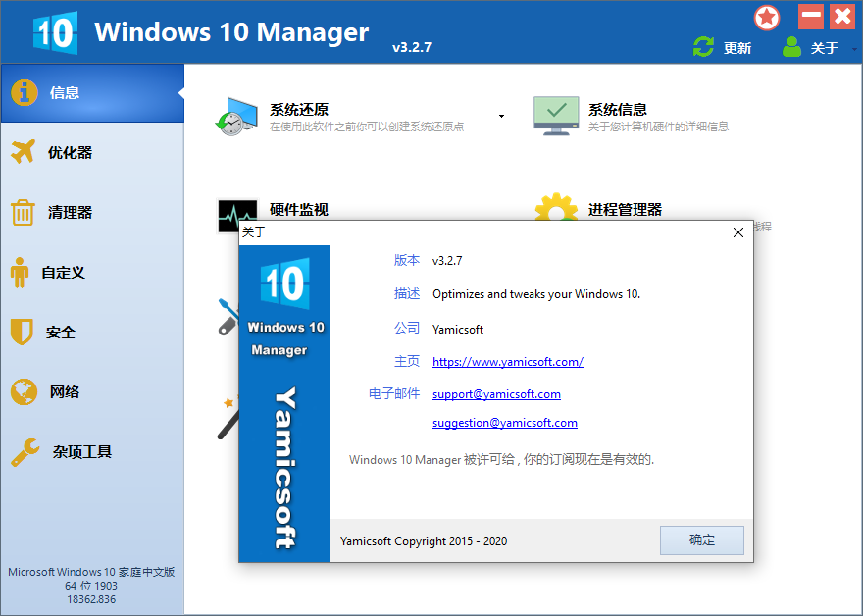Open the yamicsoft.com homepage link

(x=507, y=361)
